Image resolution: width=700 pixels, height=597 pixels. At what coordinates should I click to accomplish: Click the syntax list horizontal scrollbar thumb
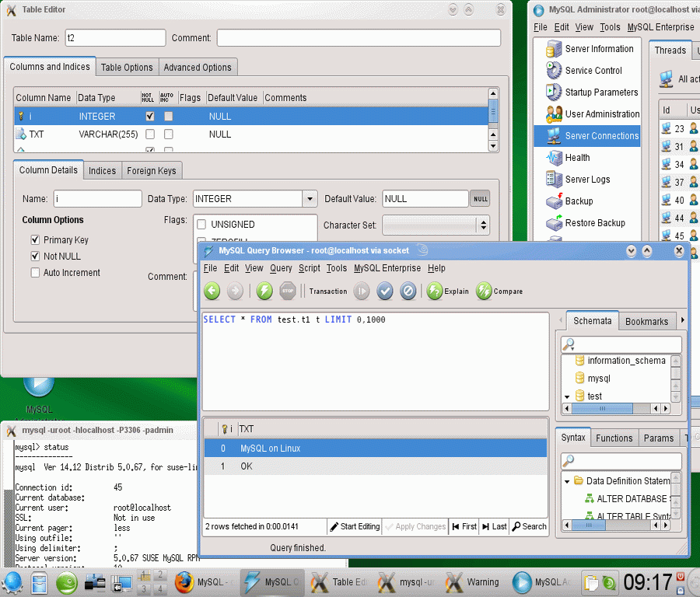point(589,525)
